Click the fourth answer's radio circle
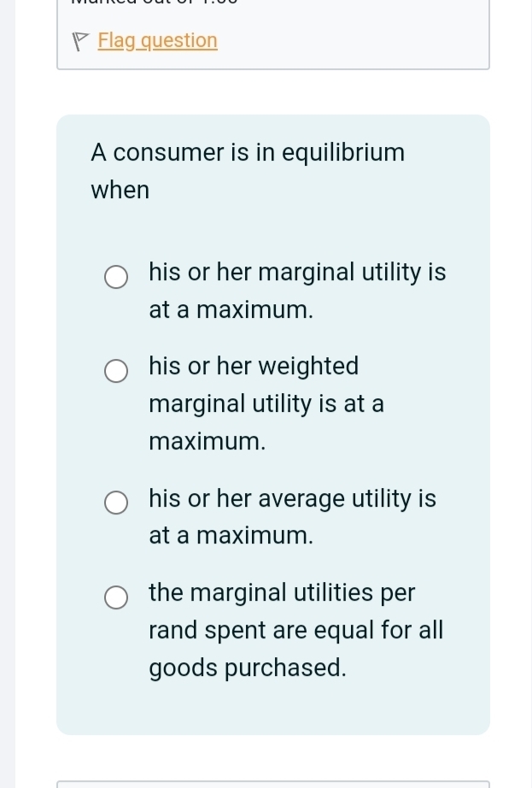 (116, 597)
